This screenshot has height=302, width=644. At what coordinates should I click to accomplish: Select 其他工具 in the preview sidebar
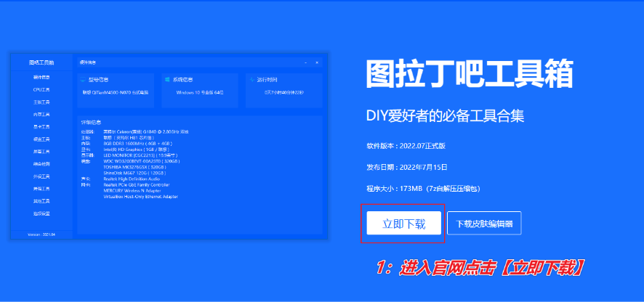41,201
